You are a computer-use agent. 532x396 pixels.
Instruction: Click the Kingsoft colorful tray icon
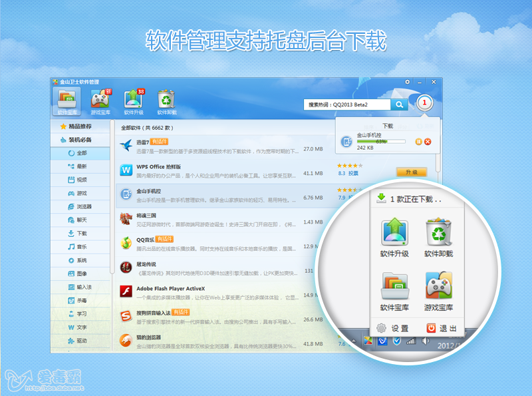pyautogui.click(x=368, y=340)
